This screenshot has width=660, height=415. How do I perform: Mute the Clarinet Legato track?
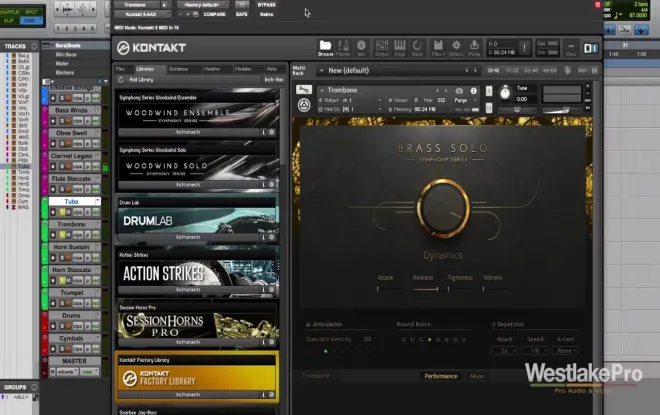click(68, 167)
